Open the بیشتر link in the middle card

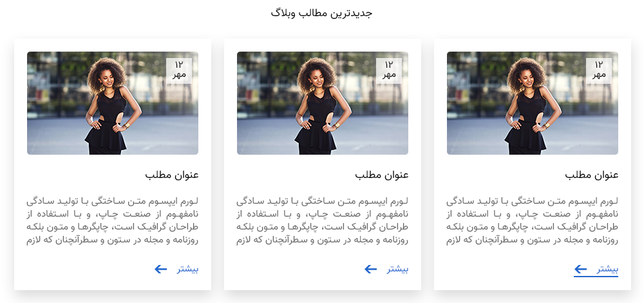pyautogui.click(x=397, y=269)
